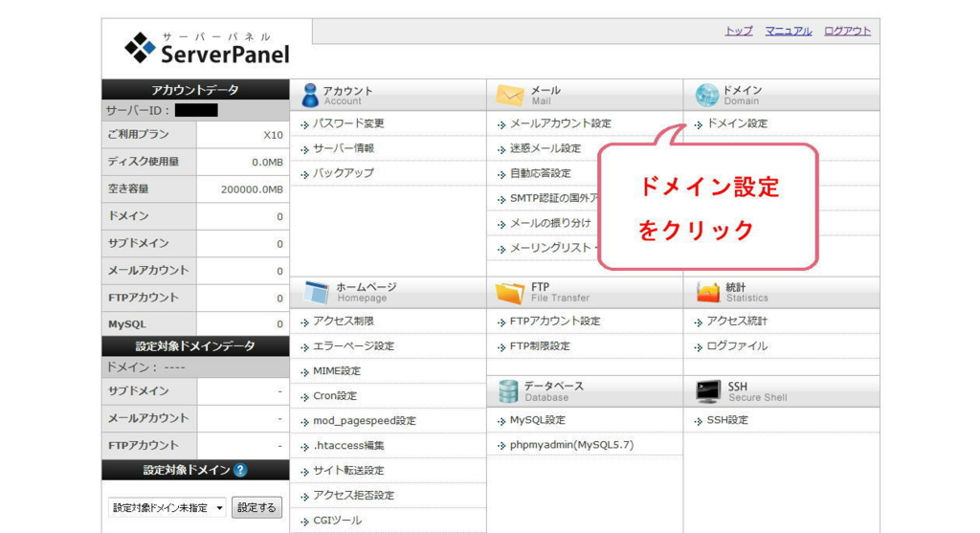This screenshot has height=533, width=980.
Task: Click the FTP folder icon
Action: pyautogui.click(x=509, y=293)
